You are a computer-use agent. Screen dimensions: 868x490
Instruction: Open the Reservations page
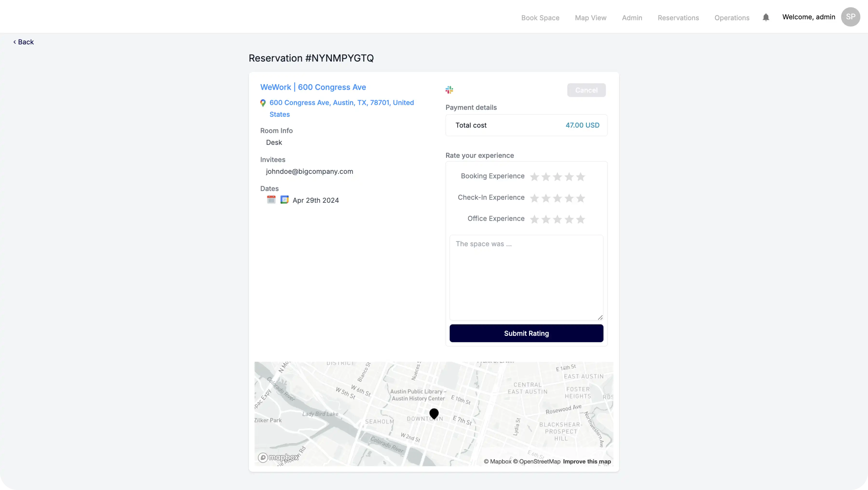pos(678,18)
